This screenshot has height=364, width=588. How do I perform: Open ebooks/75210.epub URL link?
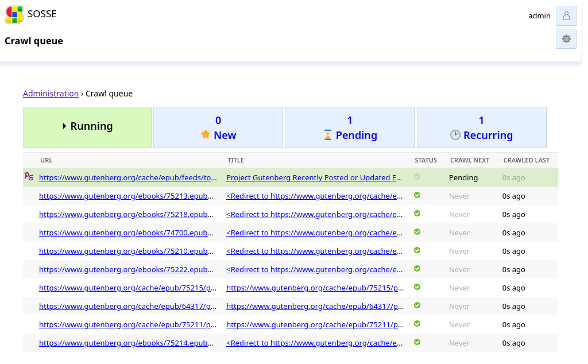point(126,251)
